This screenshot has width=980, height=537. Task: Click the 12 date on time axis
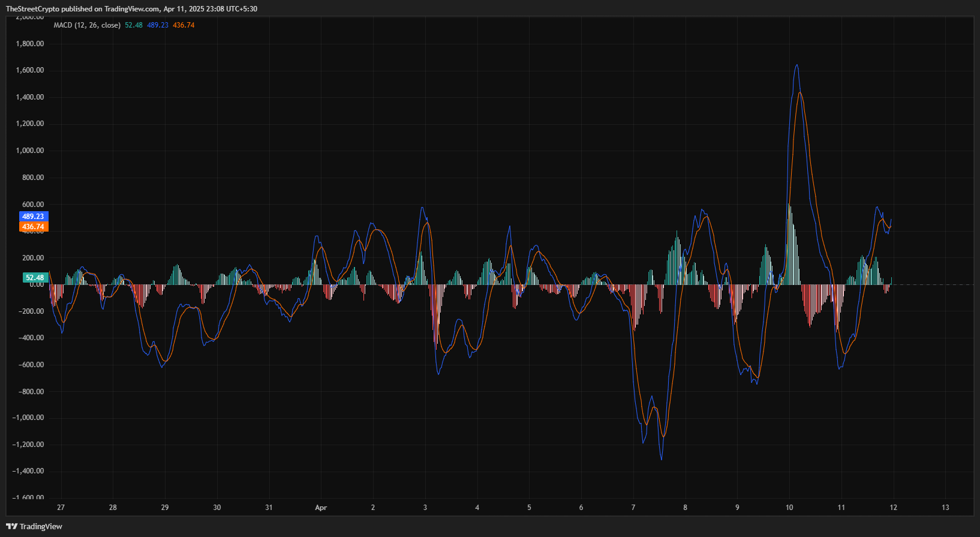point(894,508)
